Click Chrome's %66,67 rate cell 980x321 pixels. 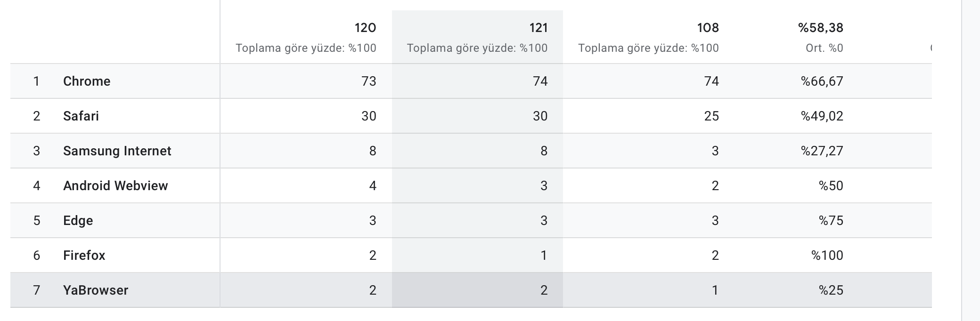[822, 81]
